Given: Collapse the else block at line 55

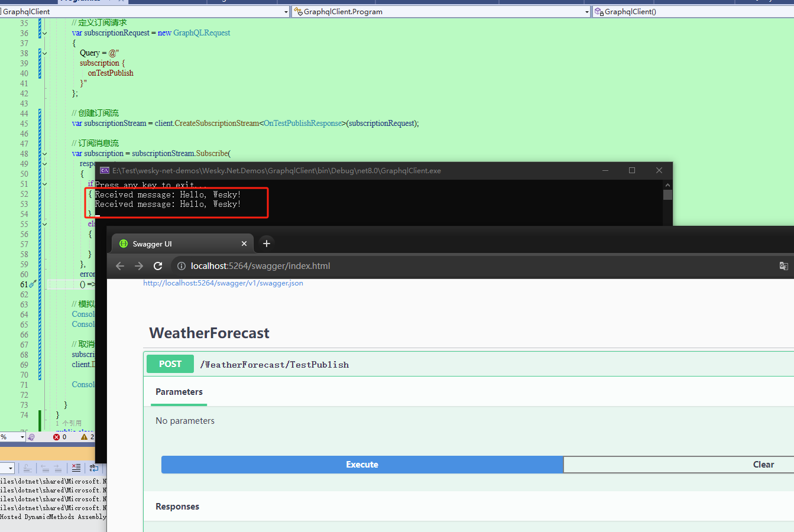Looking at the screenshot, I should tap(44, 224).
